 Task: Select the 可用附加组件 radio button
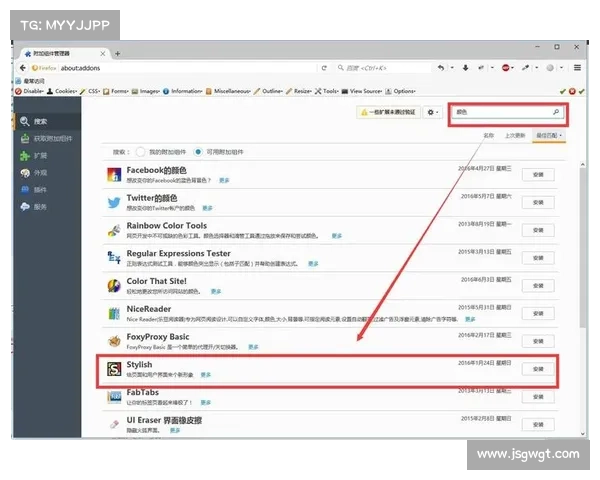click(x=198, y=152)
